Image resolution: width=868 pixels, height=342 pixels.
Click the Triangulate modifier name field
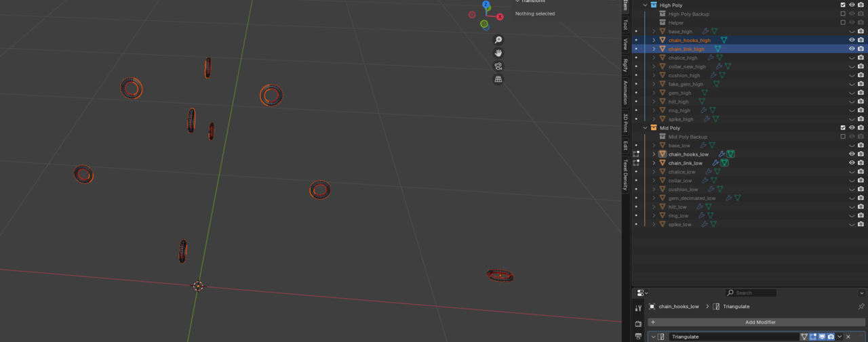tap(734, 337)
